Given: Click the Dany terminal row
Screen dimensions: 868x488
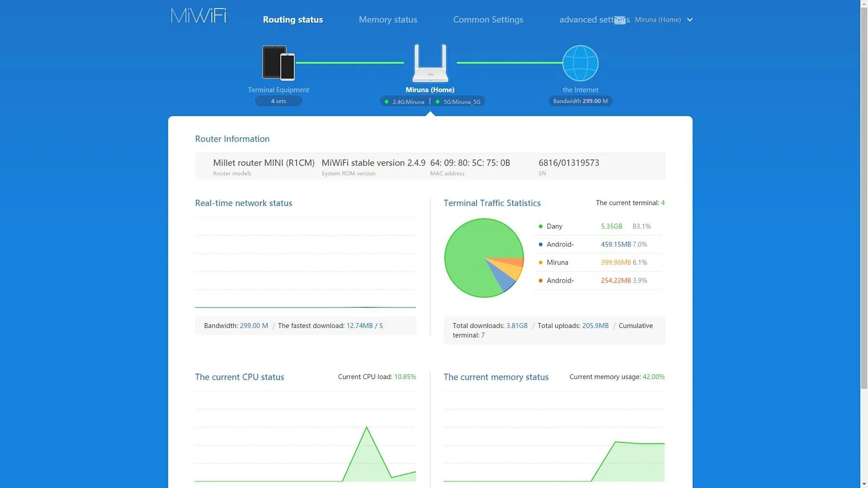Looking at the screenshot, I should [597, 226].
